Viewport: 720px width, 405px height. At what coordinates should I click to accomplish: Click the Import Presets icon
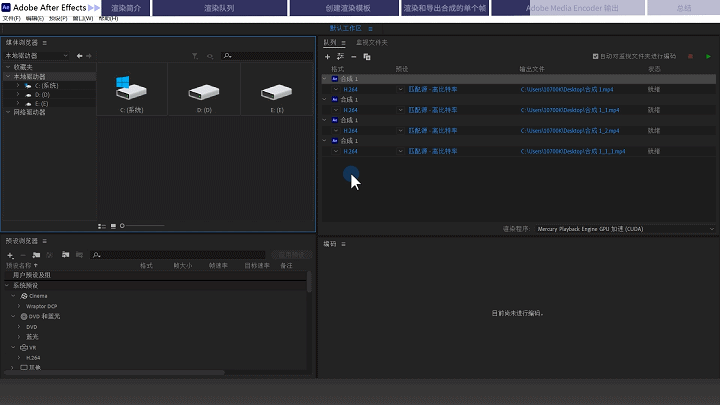(x=65, y=255)
